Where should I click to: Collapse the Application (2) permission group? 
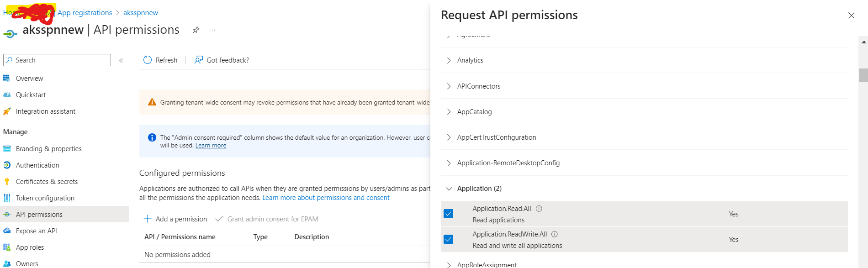(x=449, y=189)
